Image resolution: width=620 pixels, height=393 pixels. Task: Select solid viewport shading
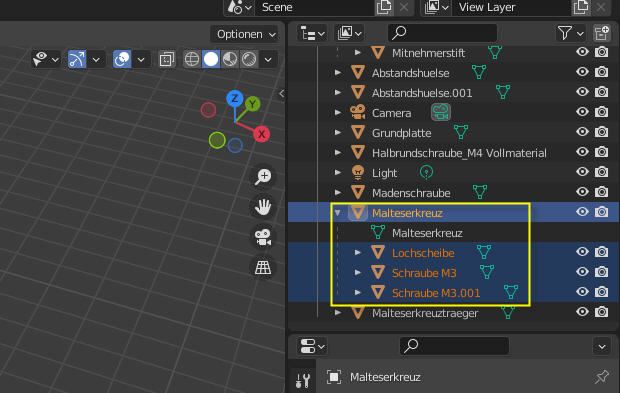pyautogui.click(x=211, y=59)
